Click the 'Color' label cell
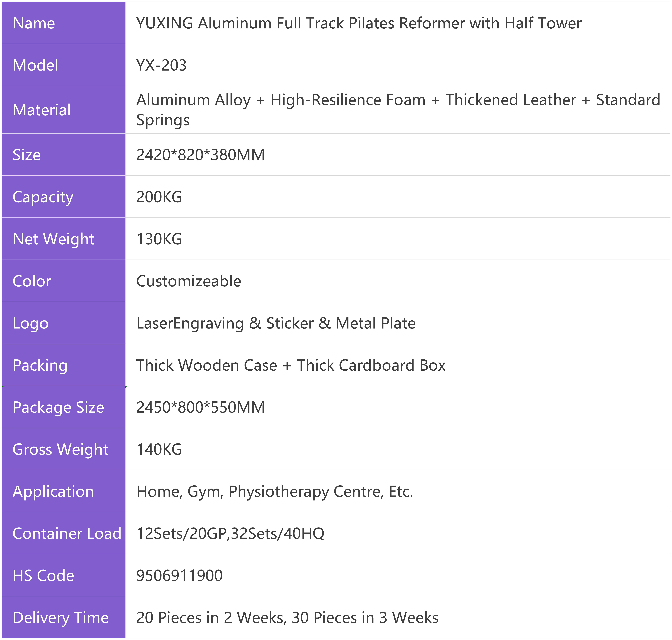Screen dimensions: 672x640 (64, 281)
